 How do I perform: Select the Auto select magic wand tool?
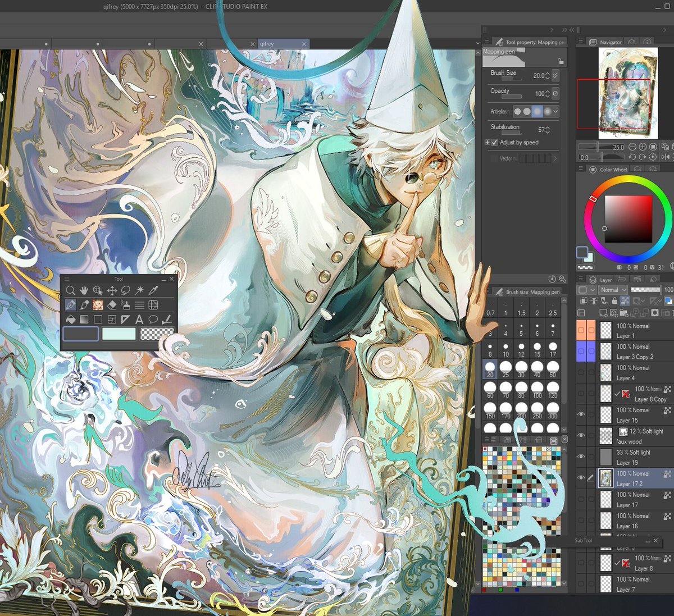click(x=139, y=290)
